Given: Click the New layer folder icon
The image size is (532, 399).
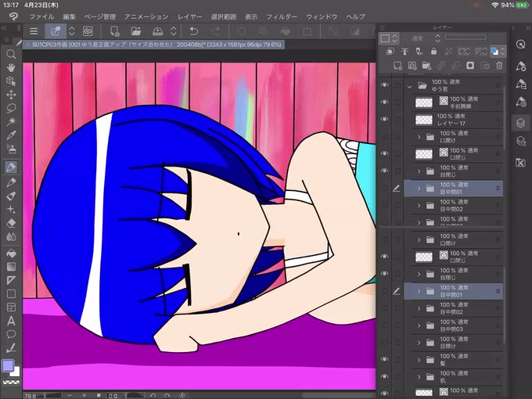Looking at the screenshot, I should (x=426, y=66).
